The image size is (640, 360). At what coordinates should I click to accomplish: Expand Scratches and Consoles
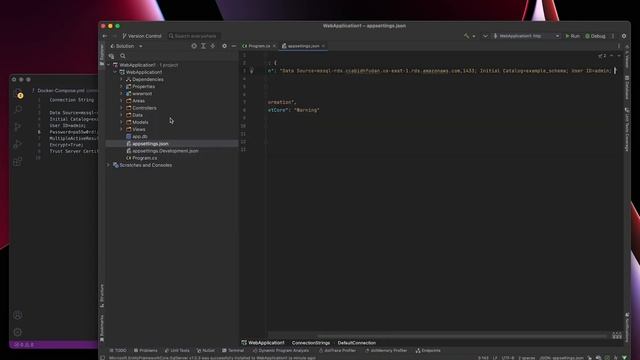(109, 165)
